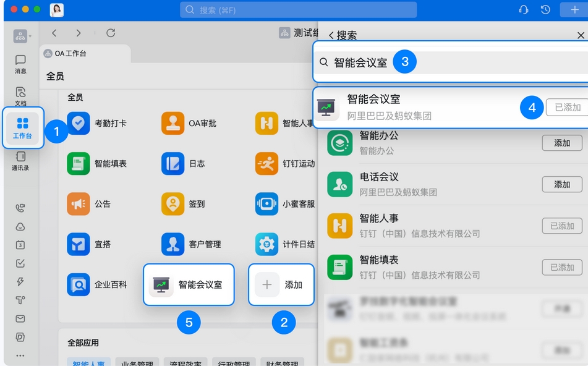
Task: Open the Contacts (通讯录) sidebar icon
Action: point(20,161)
